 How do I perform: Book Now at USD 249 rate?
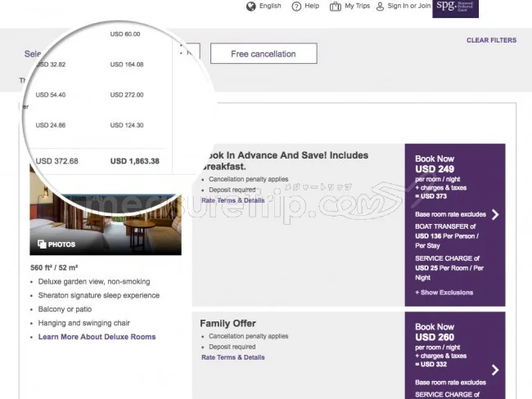coord(435,159)
